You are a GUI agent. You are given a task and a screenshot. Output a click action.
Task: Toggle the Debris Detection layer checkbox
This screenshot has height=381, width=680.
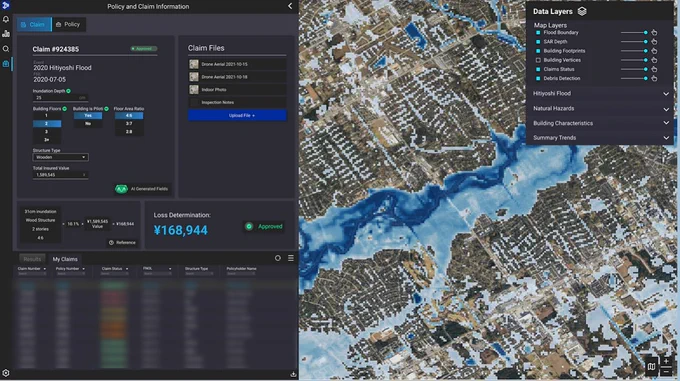(x=538, y=78)
